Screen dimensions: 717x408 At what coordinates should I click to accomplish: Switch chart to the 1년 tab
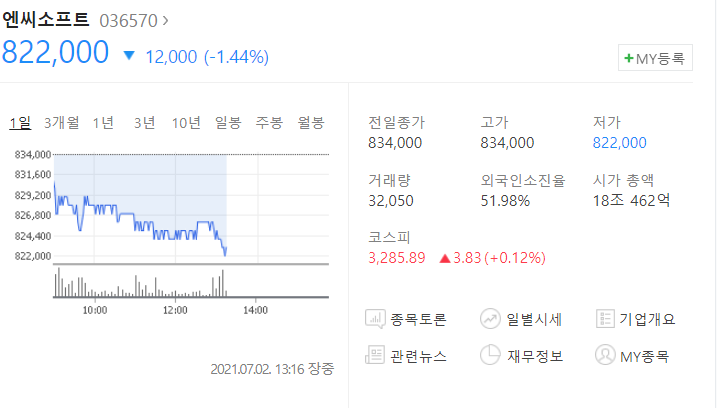point(103,123)
